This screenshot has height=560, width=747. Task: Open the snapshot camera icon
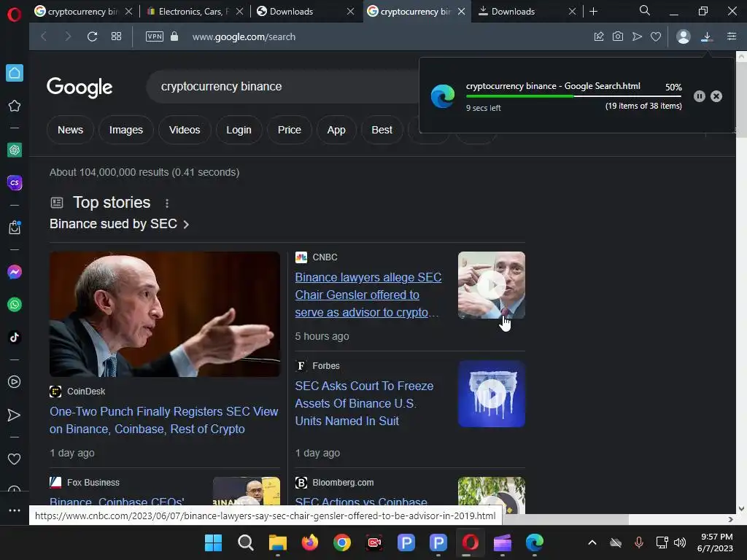[618, 36]
